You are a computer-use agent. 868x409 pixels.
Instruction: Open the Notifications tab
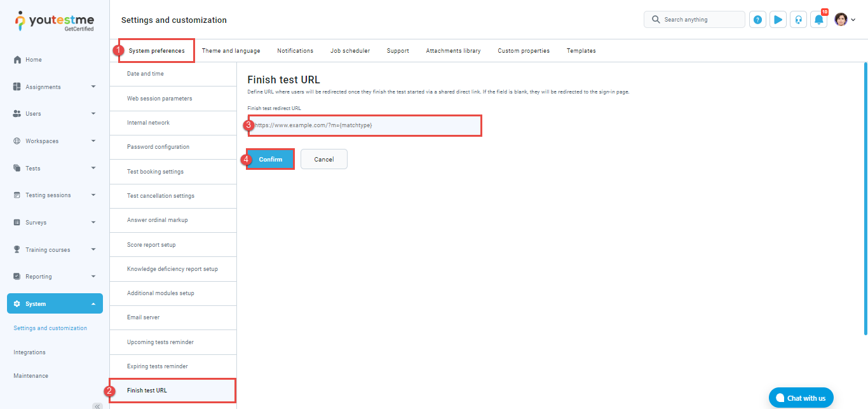tap(295, 51)
